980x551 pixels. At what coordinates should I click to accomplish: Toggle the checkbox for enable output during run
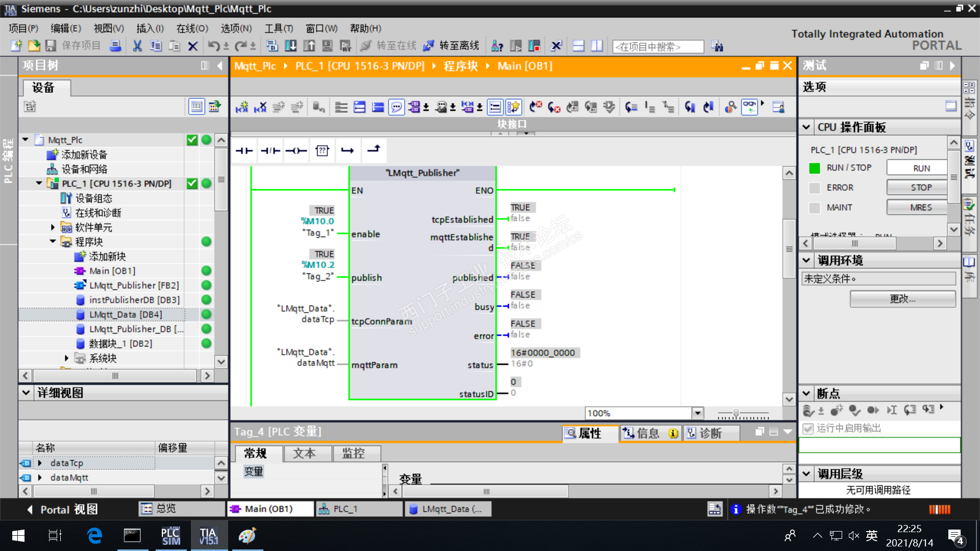[x=808, y=429]
